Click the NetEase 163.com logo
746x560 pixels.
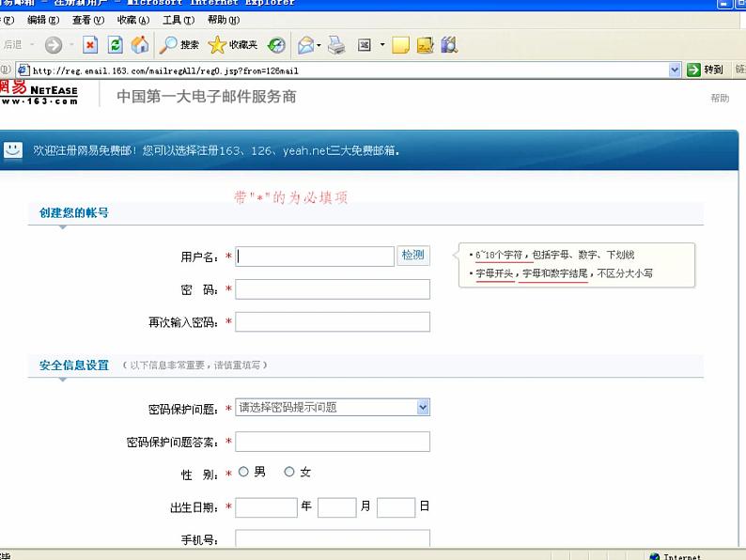pos(39,93)
